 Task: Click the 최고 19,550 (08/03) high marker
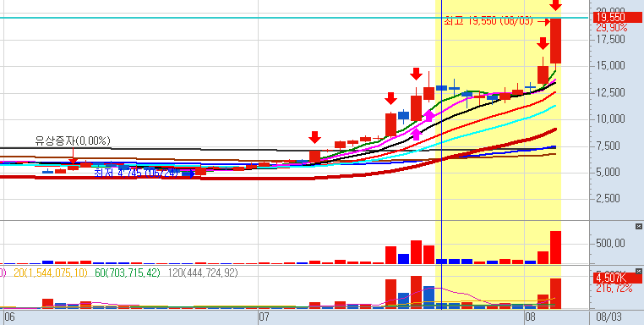click(488, 20)
